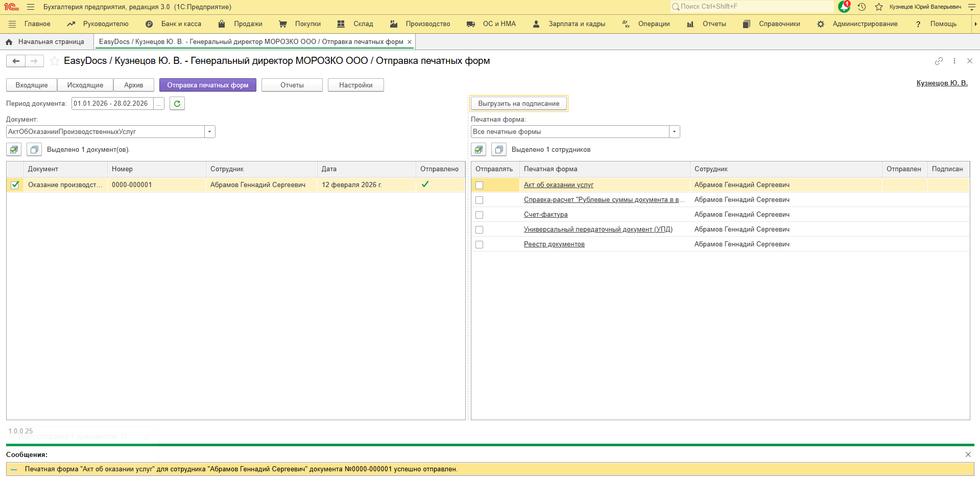
Task: Expand the Документ dropdown list
Action: click(209, 132)
